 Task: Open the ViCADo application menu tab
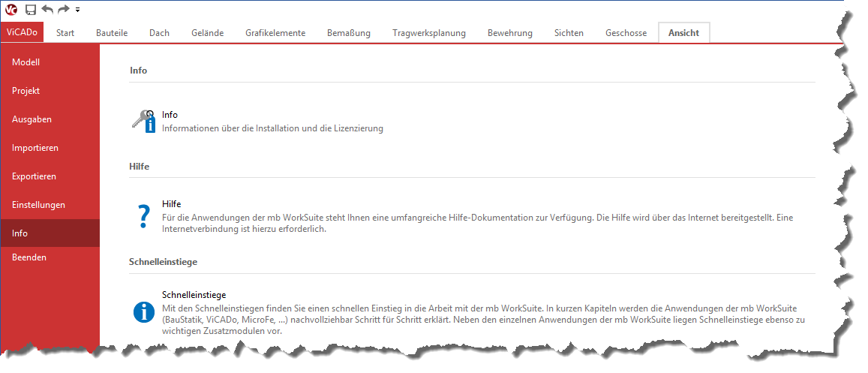(23, 33)
